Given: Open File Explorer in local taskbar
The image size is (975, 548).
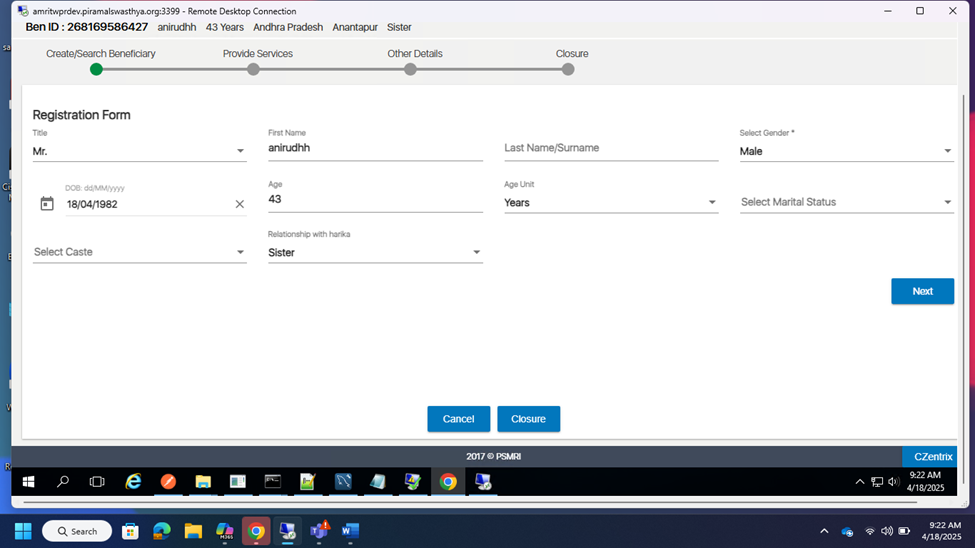Looking at the screenshot, I should coord(193,531).
